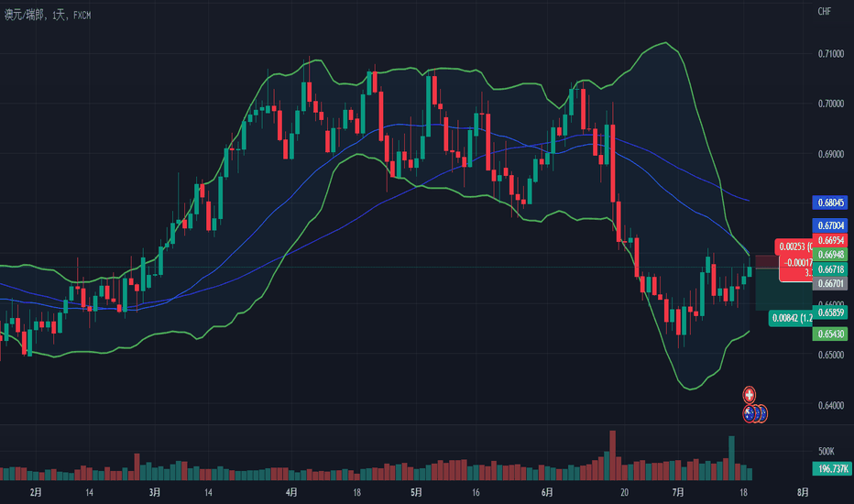Click the 20 date axis label
The width and height of the screenshot is (854, 504).
[x=624, y=493]
